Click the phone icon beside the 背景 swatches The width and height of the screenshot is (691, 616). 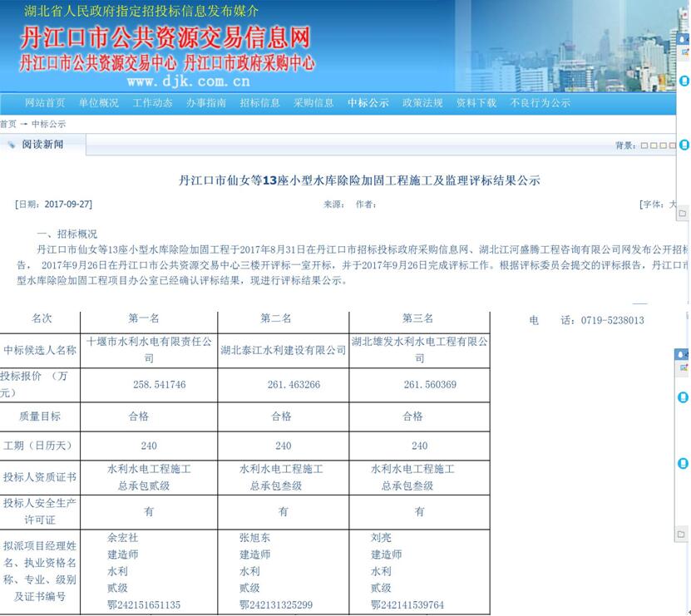coord(684,145)
